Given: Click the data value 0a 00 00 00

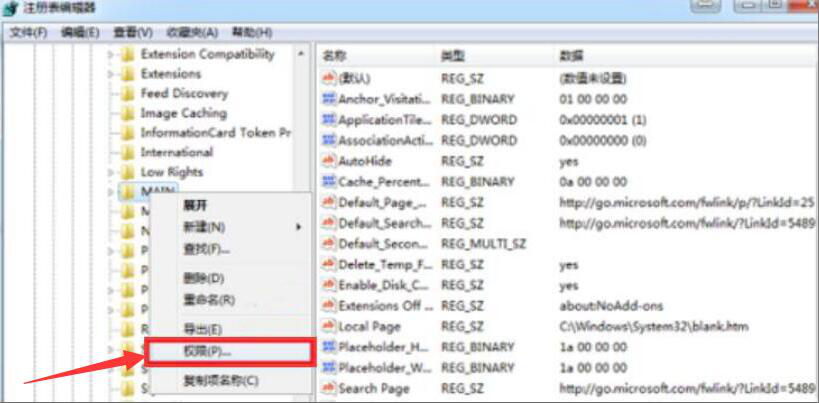Looking at the screenshot, I should 593,182.
